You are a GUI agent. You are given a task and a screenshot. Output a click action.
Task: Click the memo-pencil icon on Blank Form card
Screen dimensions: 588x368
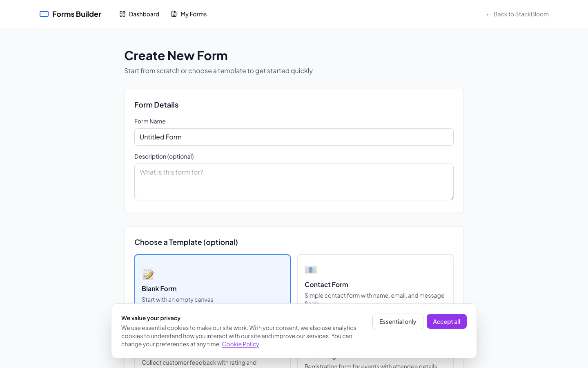click(x=148, y=274)
